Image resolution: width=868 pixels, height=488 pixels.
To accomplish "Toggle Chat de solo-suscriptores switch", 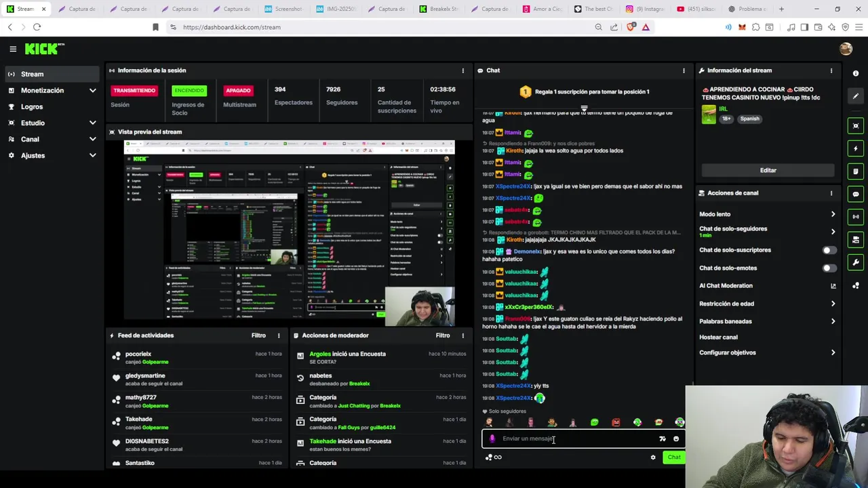I will tap(829, 250).
